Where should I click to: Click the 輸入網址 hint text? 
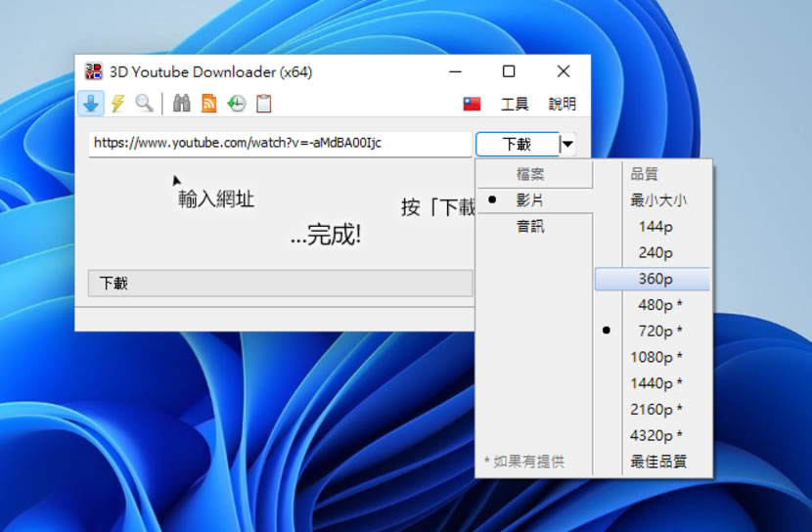[x=216, y=199]
